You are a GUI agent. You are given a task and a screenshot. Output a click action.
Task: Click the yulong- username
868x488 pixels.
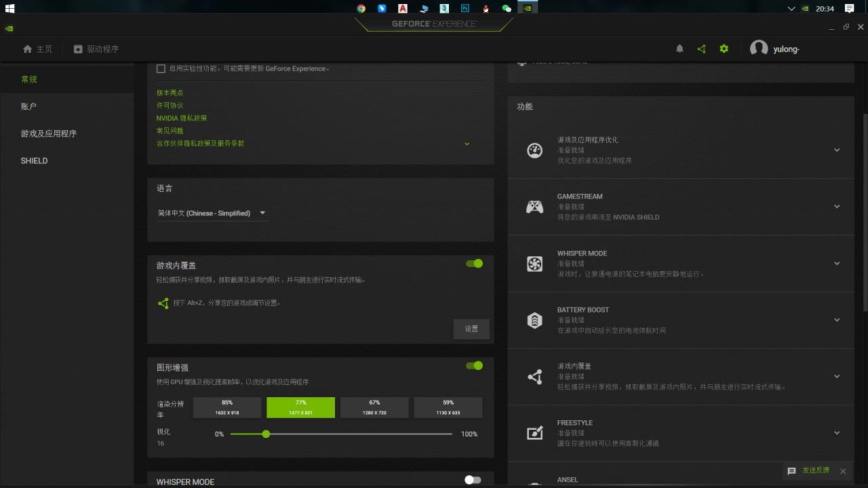point(786,49)
